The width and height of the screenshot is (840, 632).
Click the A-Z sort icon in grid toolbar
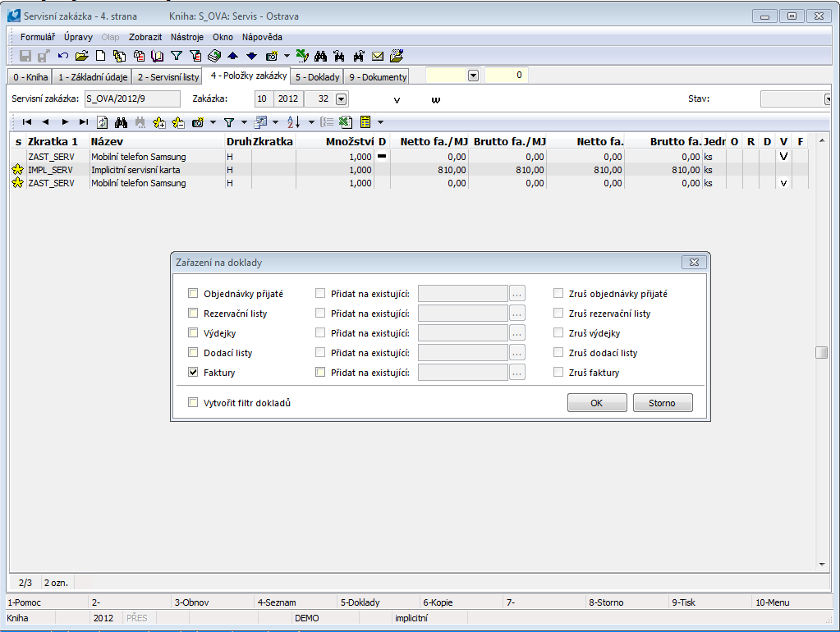click(294, 122)
